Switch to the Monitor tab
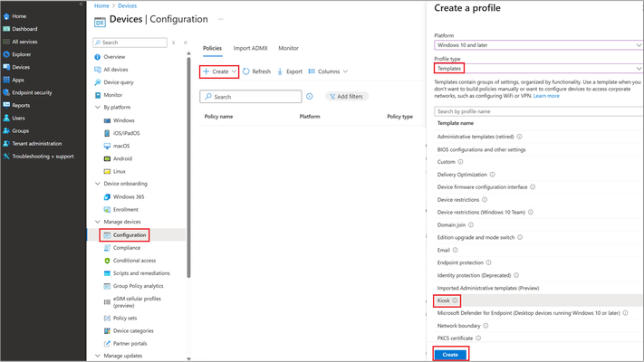Image resolution: width=644 pixels, height=362 pixels. (288, 48)
